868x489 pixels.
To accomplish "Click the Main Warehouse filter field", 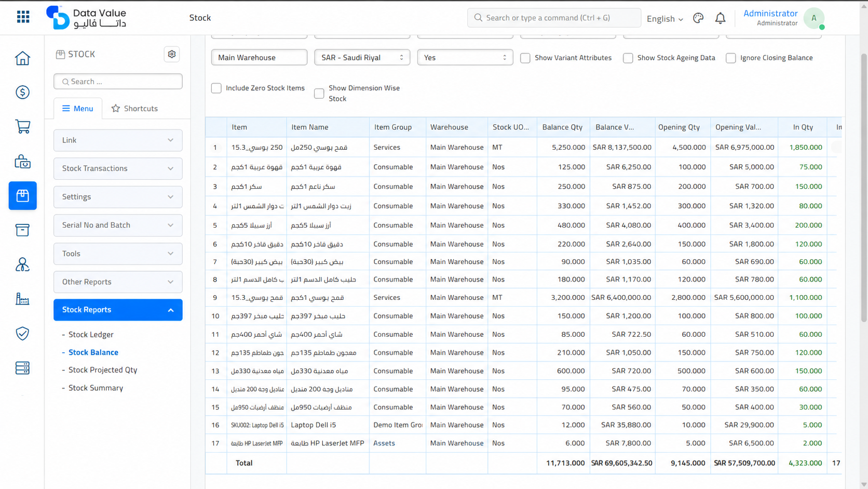I will [x=259, y=57].
